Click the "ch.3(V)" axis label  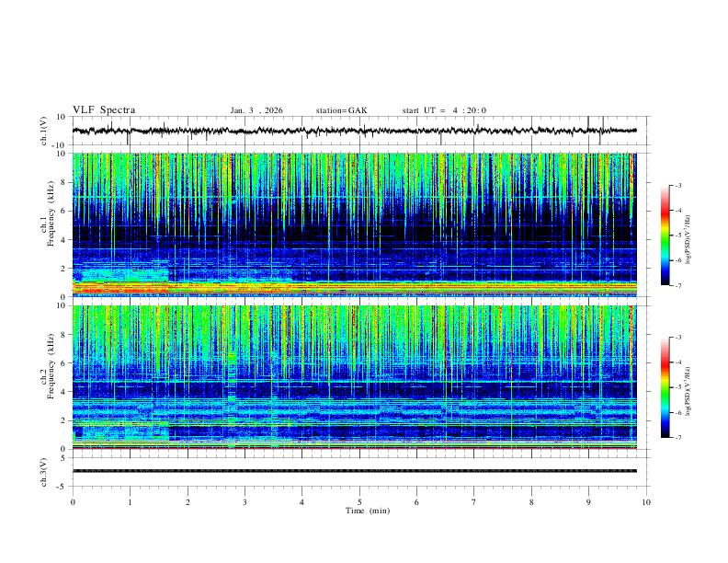coord(43,472)
